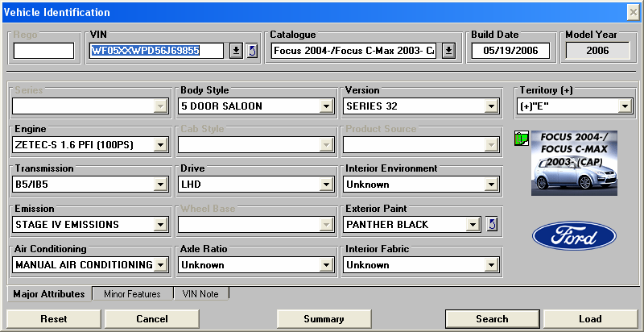Click the MANUAL AIR CONDITIONING value
Viewport: 644px width, 332px height.
84,264
